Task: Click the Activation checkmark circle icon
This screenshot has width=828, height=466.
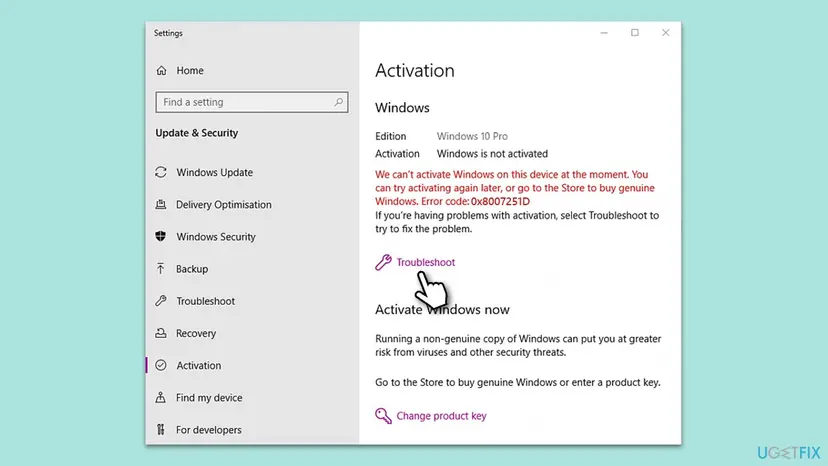Action: pyautogui.click(x=161, y=365)
